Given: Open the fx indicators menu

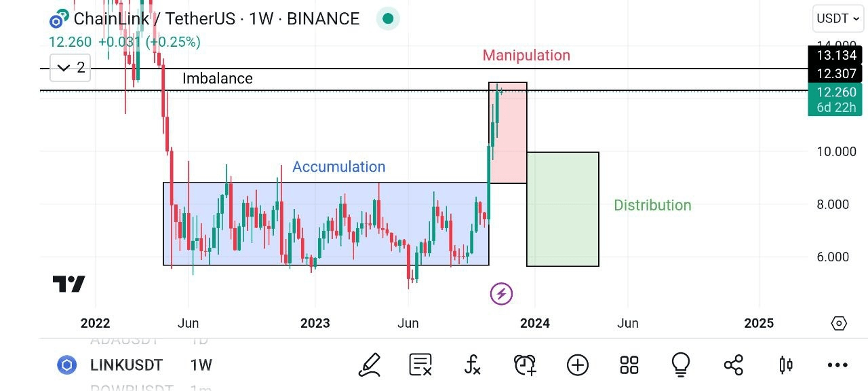Looking at the screenshot, I should click(x=473, y=365).
